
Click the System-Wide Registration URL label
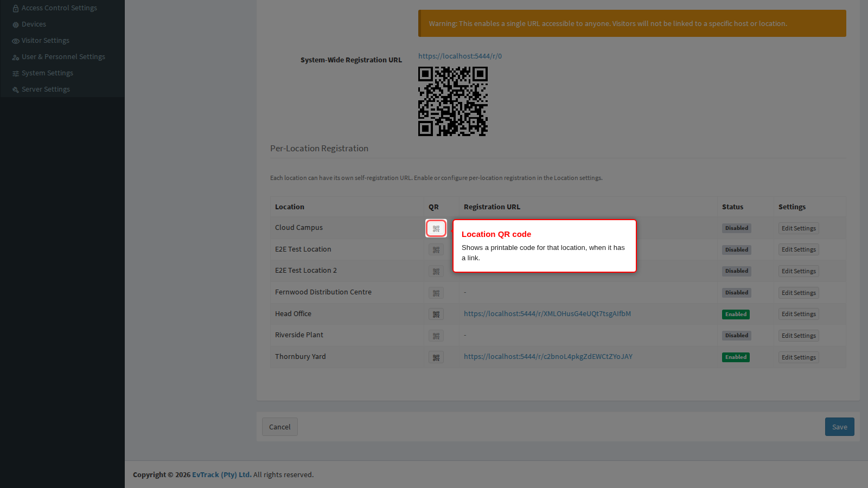352,60
